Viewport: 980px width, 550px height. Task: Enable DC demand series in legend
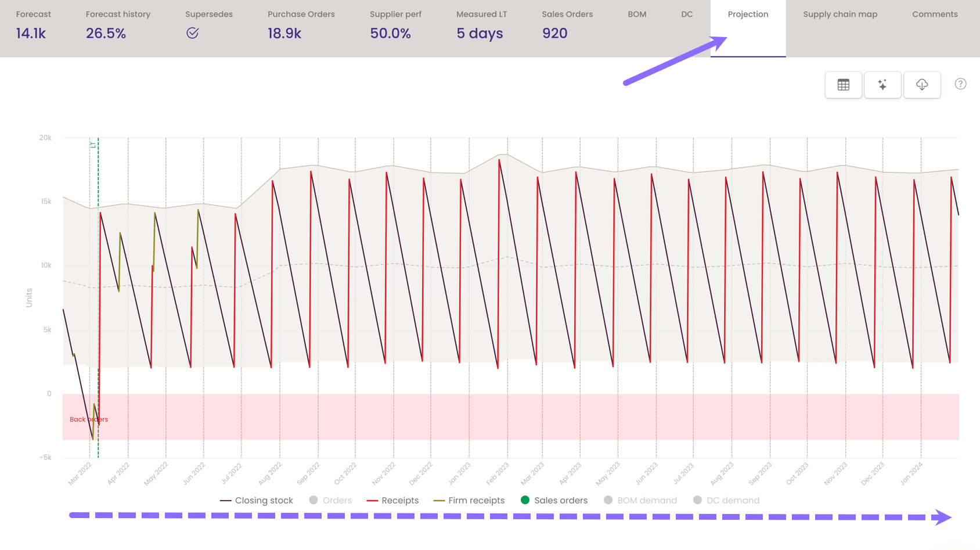coord(726,500)
